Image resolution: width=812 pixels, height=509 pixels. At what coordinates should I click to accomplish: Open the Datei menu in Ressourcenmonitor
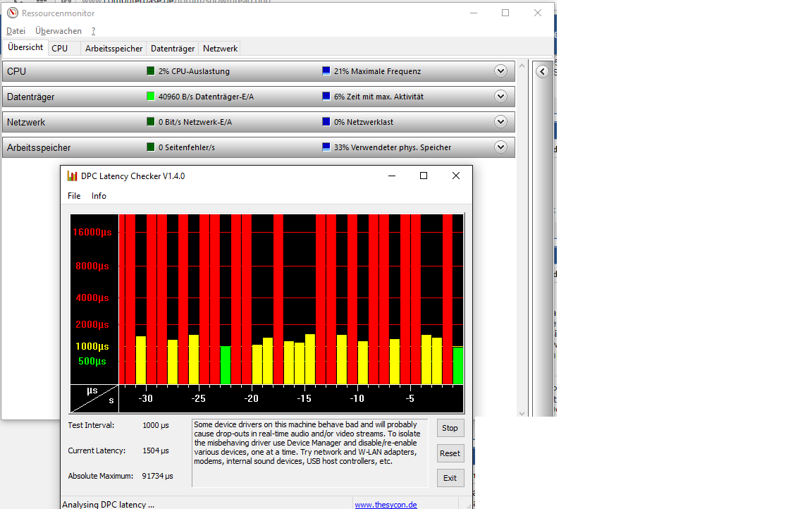[16, 31]
